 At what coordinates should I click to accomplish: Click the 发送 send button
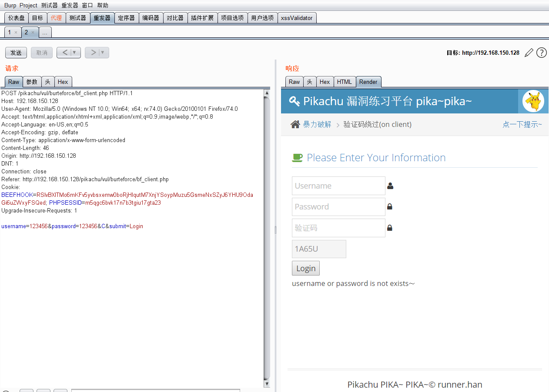tap(16, 53)
